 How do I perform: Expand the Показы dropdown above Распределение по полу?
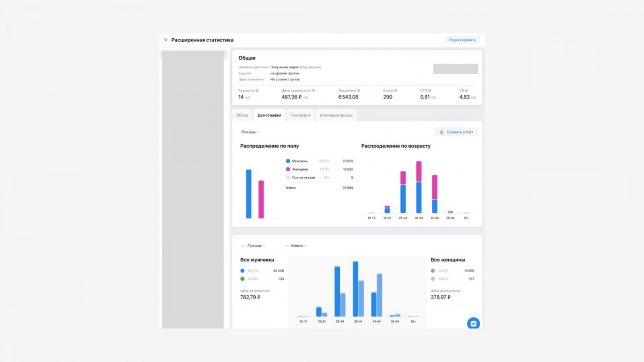click(x=250, y=132)
